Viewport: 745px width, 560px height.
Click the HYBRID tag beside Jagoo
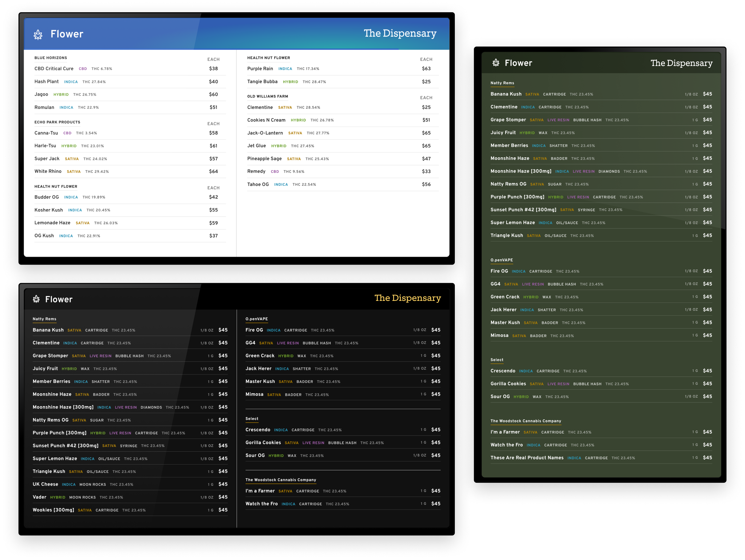click(61, 95)
